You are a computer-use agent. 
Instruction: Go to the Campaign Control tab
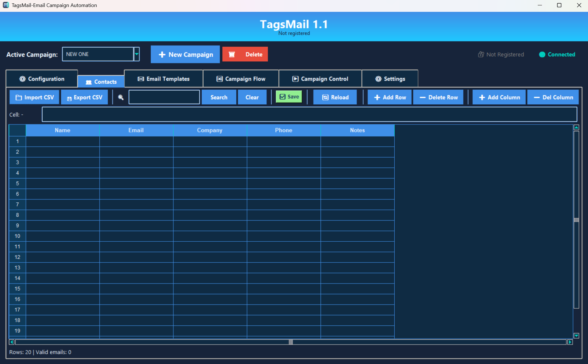tap(320, 79)
